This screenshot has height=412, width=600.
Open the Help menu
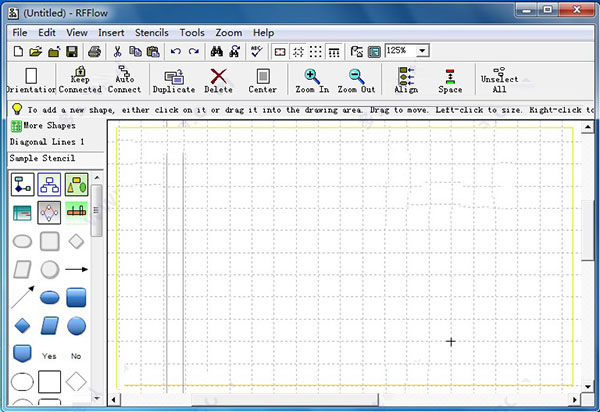point(263,33)
